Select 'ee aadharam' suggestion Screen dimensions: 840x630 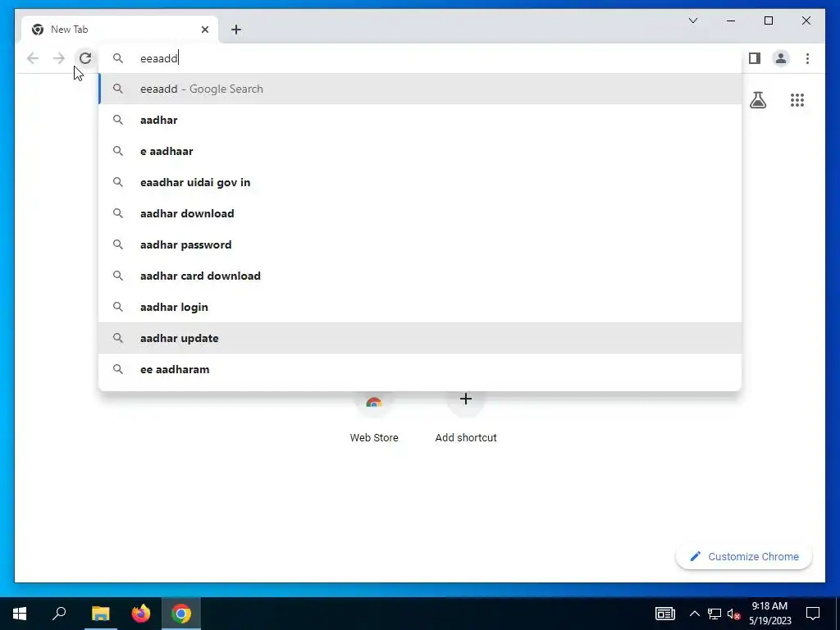(420, 369)
